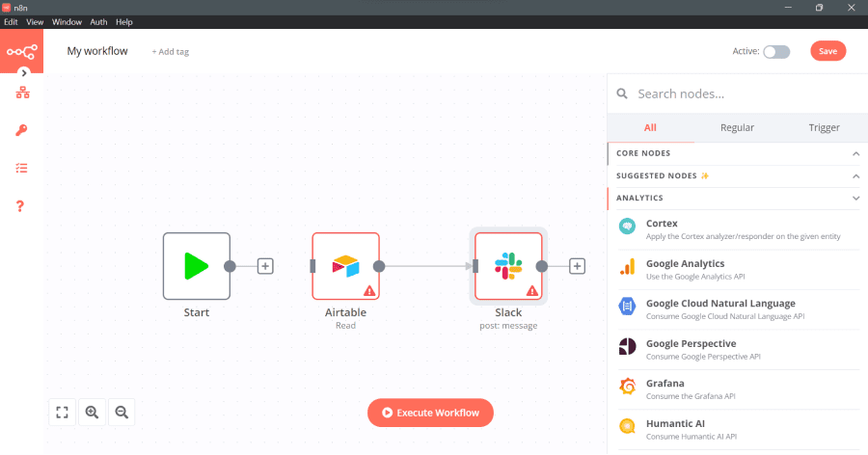Open the Help menu in the menu bar
The height and width of the screenshot is (455, 868).
coord(124,22)
